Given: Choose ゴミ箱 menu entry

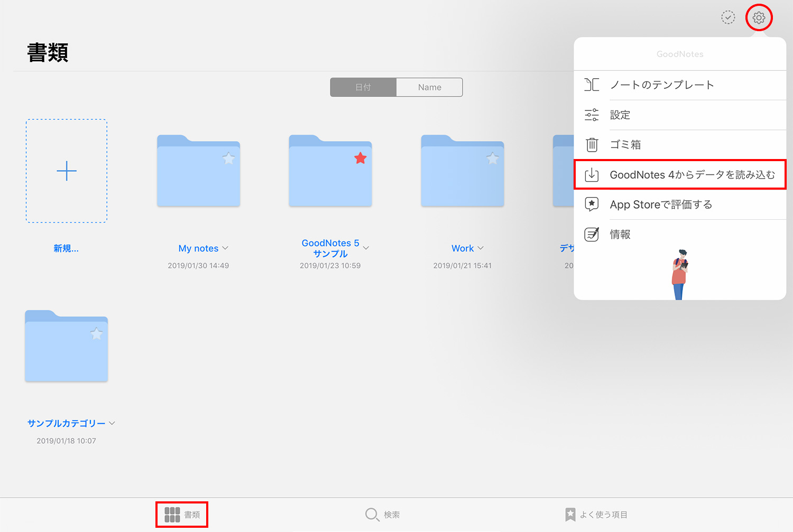Looking at the screenshot, I should (x=680, y=144).
